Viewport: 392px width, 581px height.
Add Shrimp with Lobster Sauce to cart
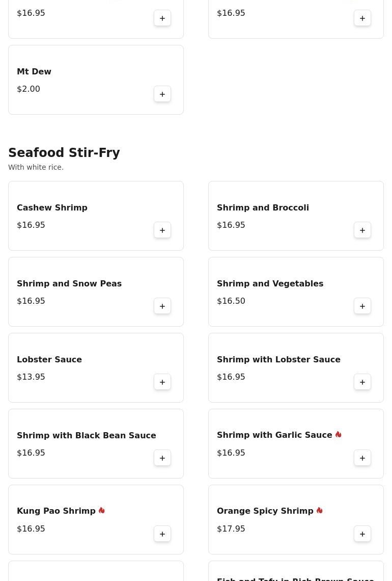coord(362,382)
